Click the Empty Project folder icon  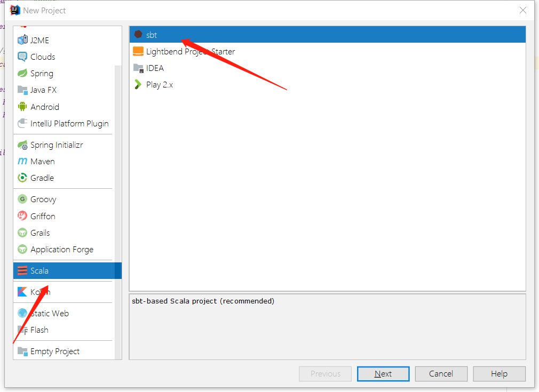point(22,351)
